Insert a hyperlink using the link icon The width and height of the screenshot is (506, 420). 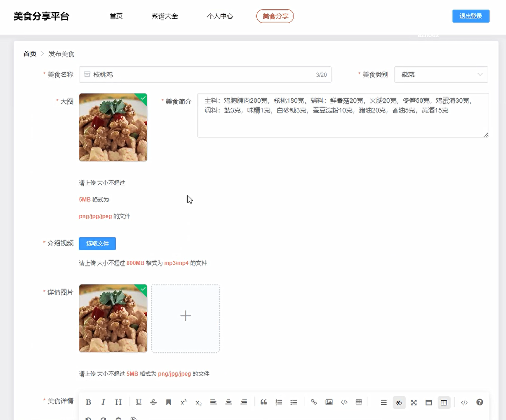(x=314, y=402)
